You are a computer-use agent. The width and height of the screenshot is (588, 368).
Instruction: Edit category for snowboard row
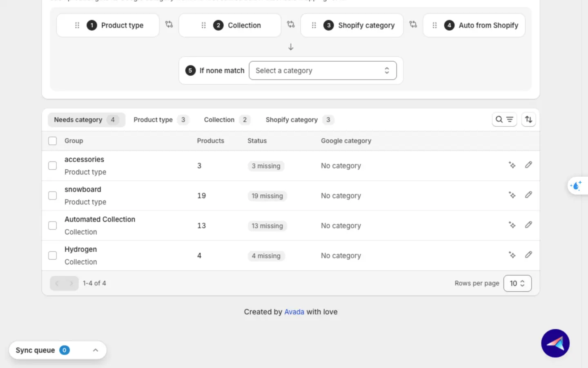point(528,195)
